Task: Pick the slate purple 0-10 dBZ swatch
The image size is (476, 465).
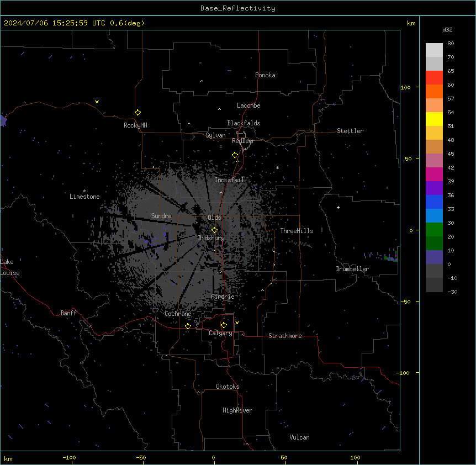Action: tap(434, 257)
